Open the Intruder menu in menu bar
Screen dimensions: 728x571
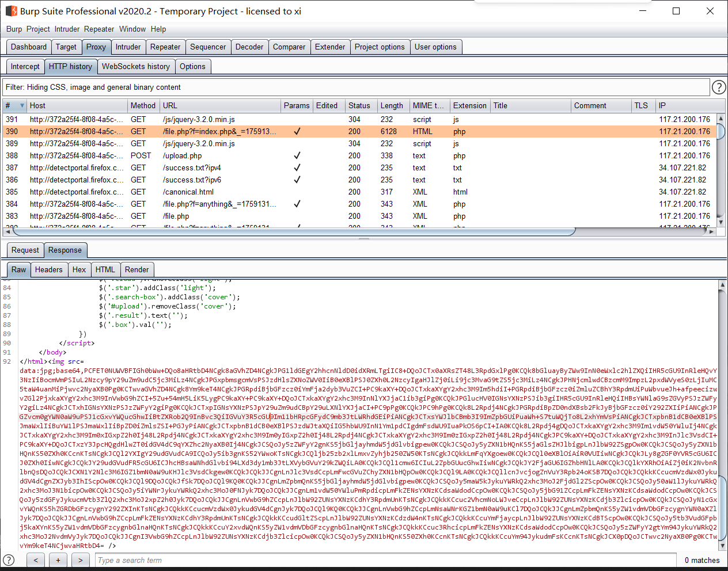pos(67,29)
